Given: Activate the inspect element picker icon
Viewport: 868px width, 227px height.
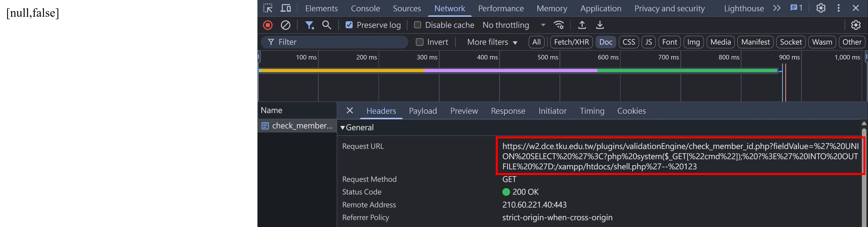Looking at the screenshot, I should (268, 8).
